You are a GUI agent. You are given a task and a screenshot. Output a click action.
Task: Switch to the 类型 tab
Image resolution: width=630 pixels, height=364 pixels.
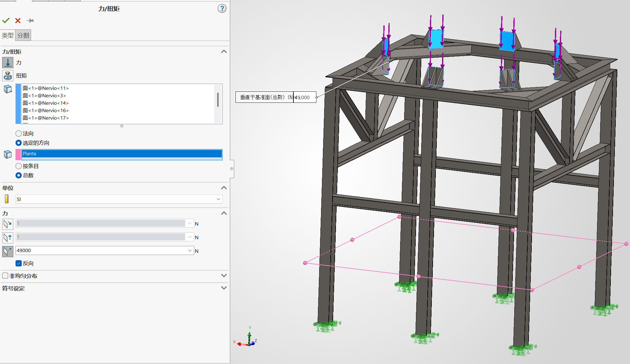pos(8,35)
